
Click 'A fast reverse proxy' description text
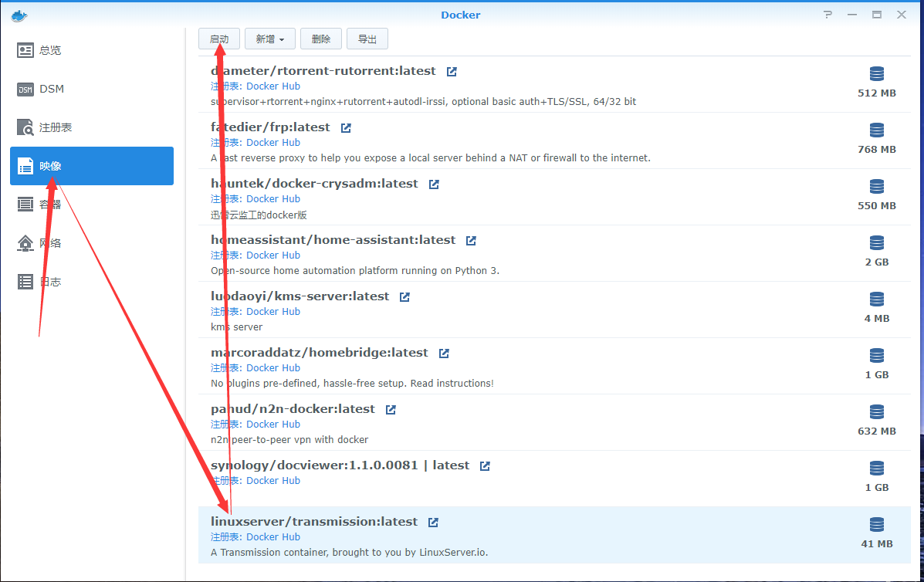(431, 158)
